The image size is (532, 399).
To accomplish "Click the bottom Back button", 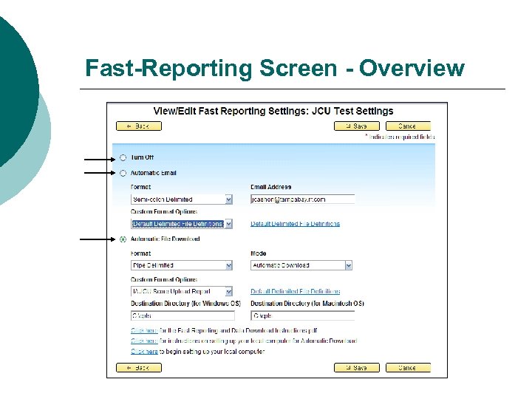I will point(139,368).
